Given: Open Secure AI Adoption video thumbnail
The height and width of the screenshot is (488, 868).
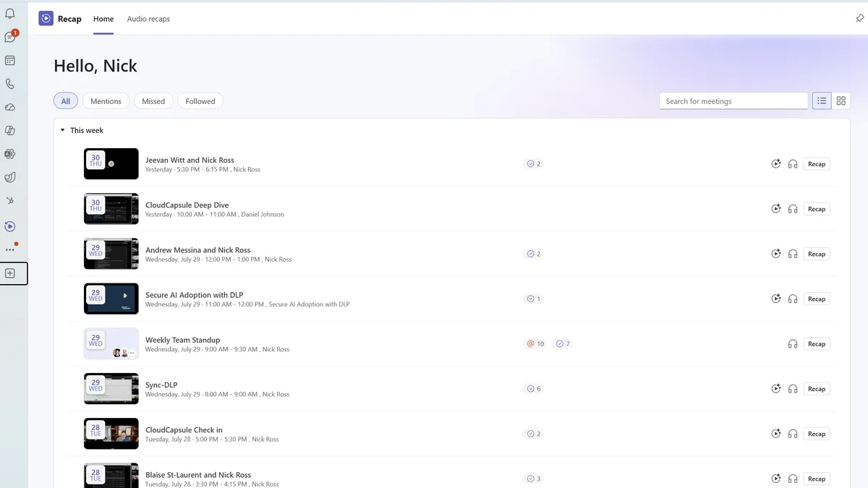Looking at the screenshot, I should (111, 299).
